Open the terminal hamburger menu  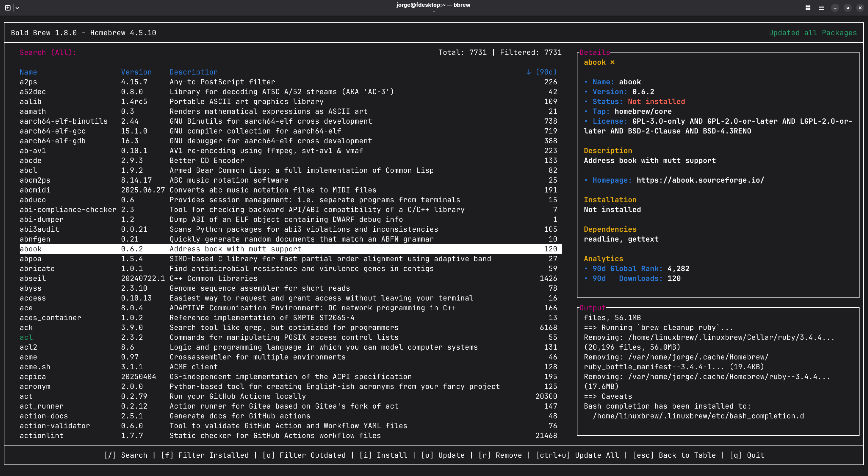821,8
